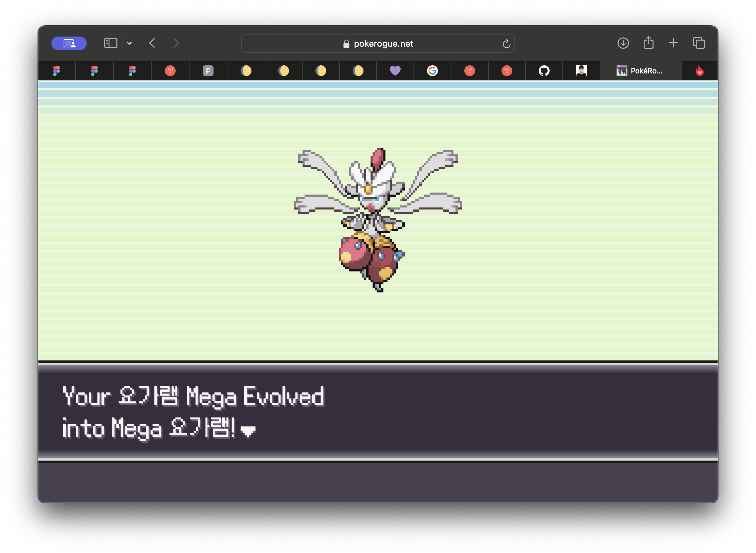The image size is (756, 553).
Task: Open the tab with the portrait photo
Action: 581,71
